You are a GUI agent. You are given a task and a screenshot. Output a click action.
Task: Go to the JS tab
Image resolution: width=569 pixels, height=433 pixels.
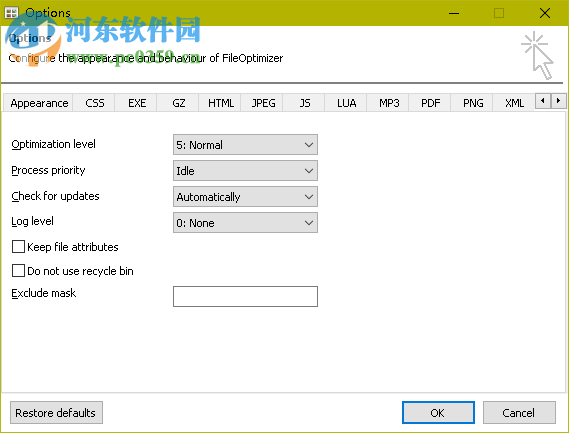(304, 103)
